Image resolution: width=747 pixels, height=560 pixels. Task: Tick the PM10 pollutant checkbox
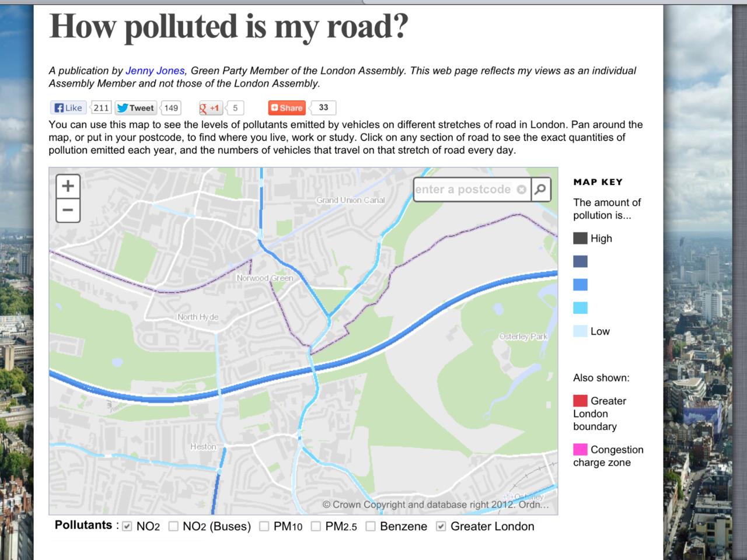coord(264,526)
